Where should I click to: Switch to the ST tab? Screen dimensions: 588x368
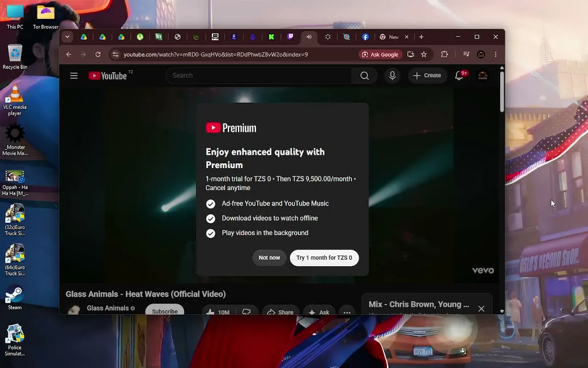click(159, 37)
